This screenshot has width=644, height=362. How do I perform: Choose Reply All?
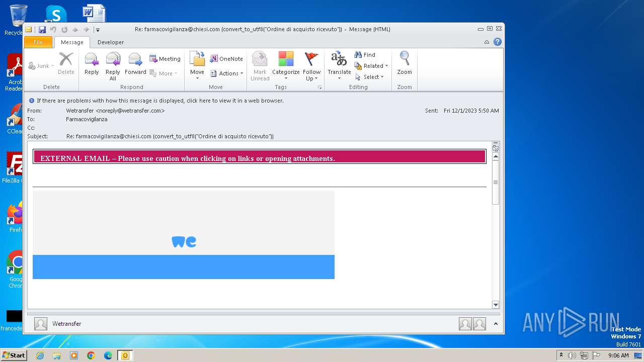[x=113, y=66]
